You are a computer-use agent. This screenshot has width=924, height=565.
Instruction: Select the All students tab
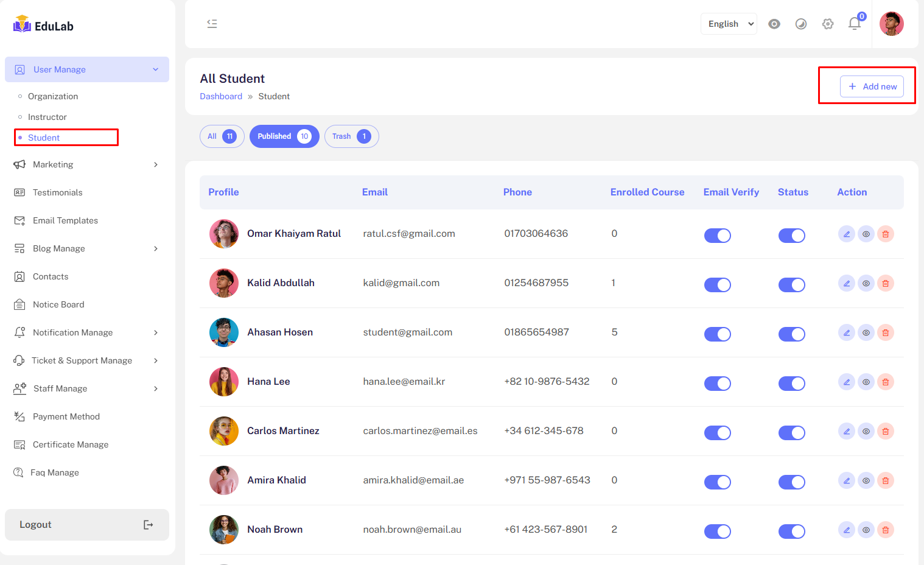click(x=222, y=136)
